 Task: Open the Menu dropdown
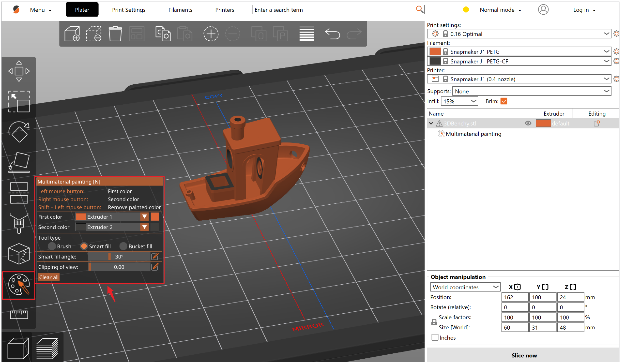click(41, 10)
